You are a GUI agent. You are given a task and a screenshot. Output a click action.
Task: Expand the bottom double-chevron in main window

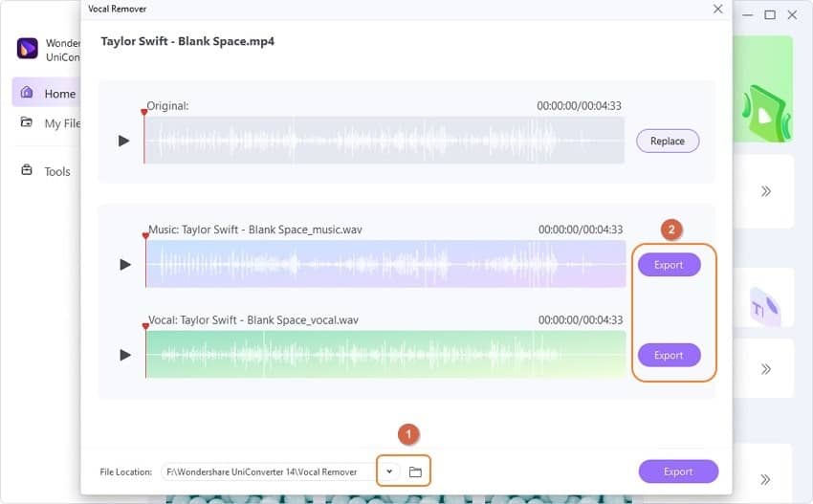coord(766,479)
